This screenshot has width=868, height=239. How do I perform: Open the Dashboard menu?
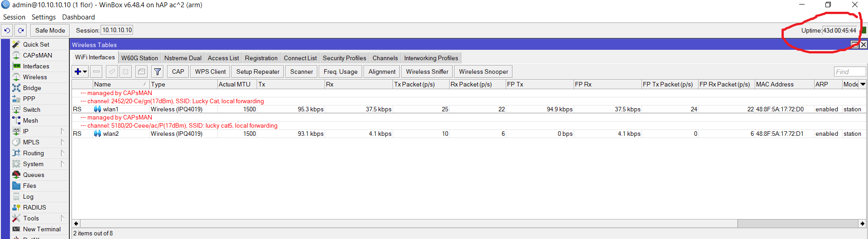78,17
